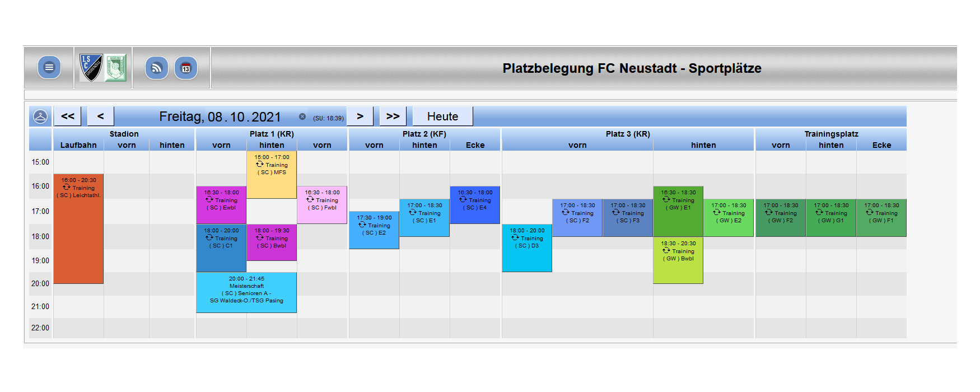Viewport: 980px width, 392px height.
Task: Go to next day with > button
Action: point(360,116)
